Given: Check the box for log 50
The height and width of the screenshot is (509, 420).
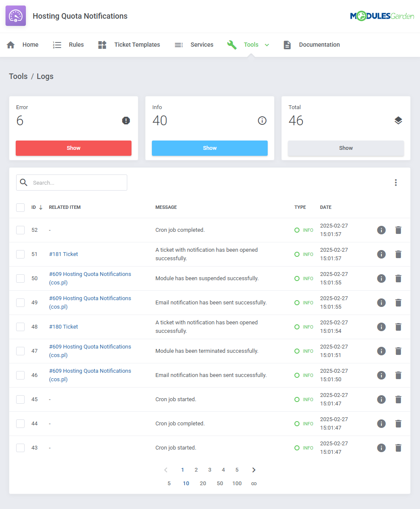Looking at the screenshot, I should tap(20, 278).
